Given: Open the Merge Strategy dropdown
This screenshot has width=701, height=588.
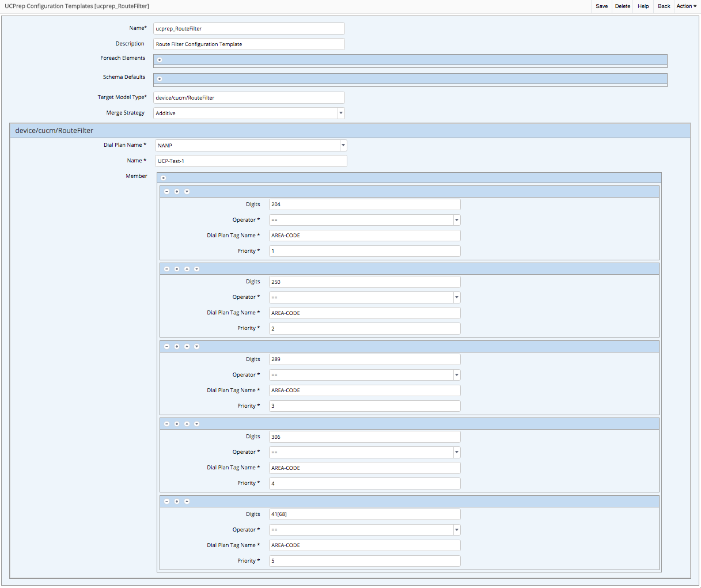Looking at the screenshot, I should [341, 113].
